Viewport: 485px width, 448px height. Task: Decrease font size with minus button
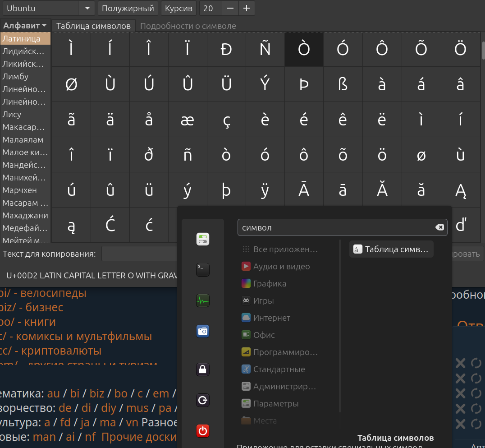pyautogui.click(x=230, y=8)
